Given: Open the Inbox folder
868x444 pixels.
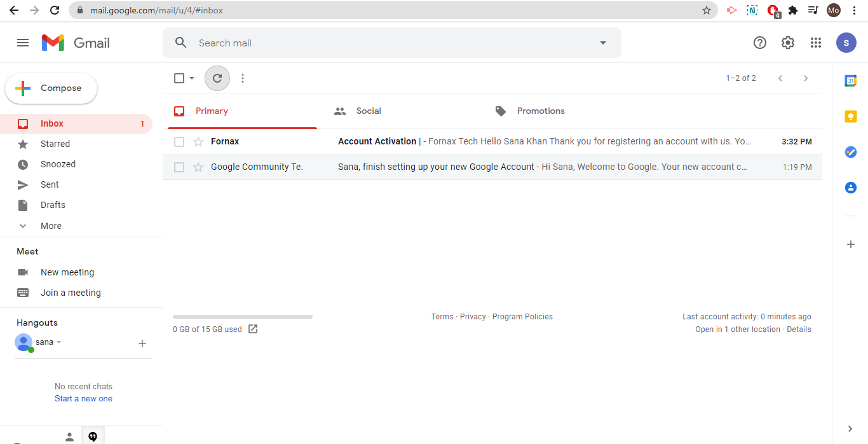Looking at the screenshot, I should (76, 124).
